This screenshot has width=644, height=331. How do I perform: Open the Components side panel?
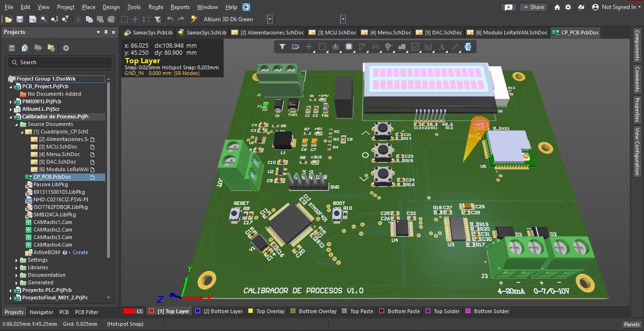(637, 45)
